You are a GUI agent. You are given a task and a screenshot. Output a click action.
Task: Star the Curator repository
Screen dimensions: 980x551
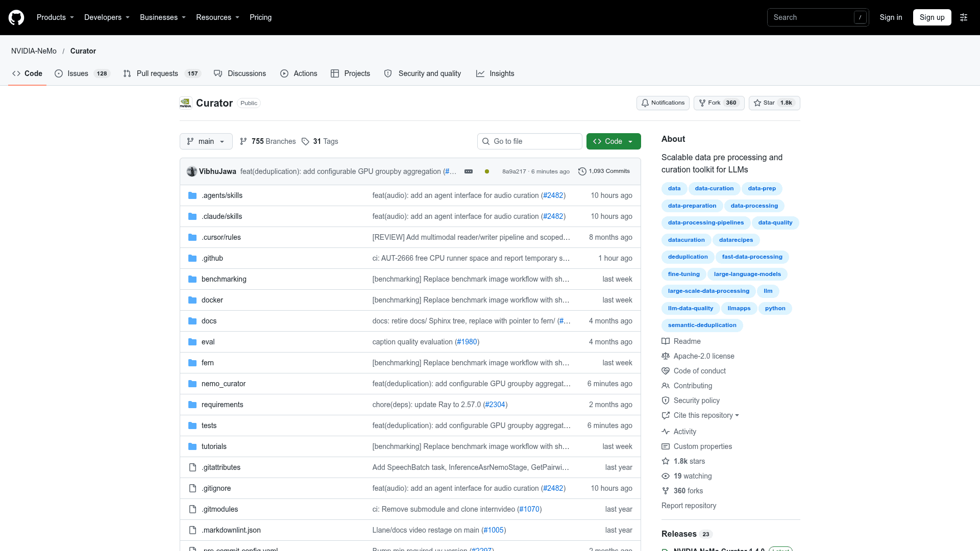[774, 103]
